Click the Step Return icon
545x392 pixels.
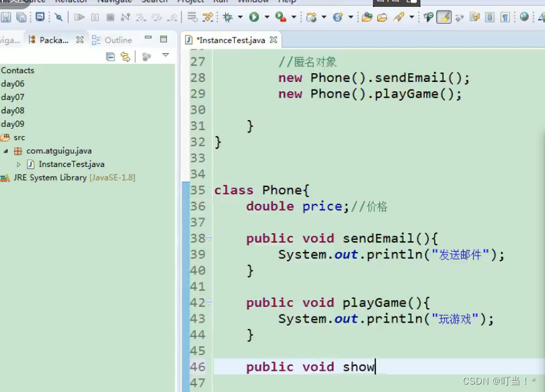tap(172, 17)
